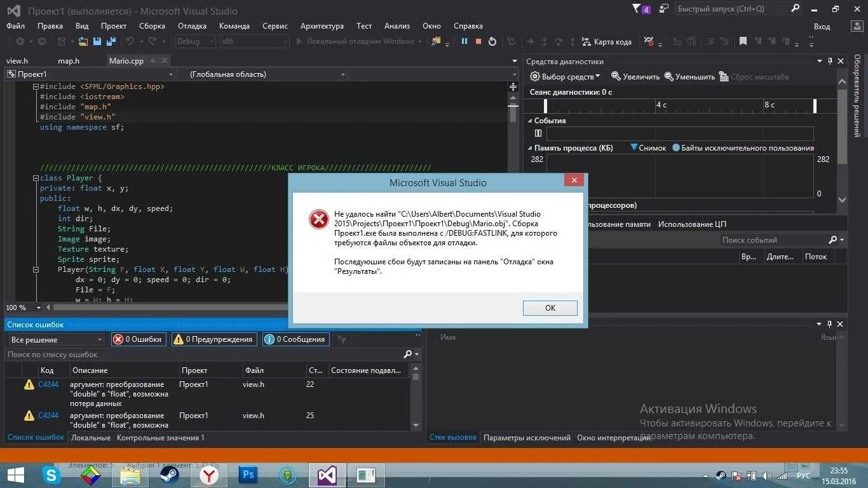Open the Архитектура menu
This screenshot has height=488, width=868.
click(x=322, y=26)
